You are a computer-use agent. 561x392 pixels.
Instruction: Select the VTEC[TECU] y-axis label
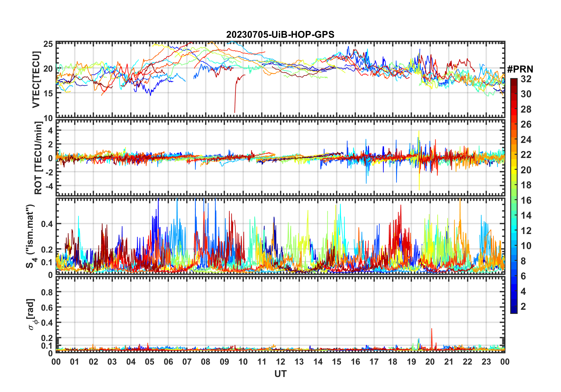[36, 80]
